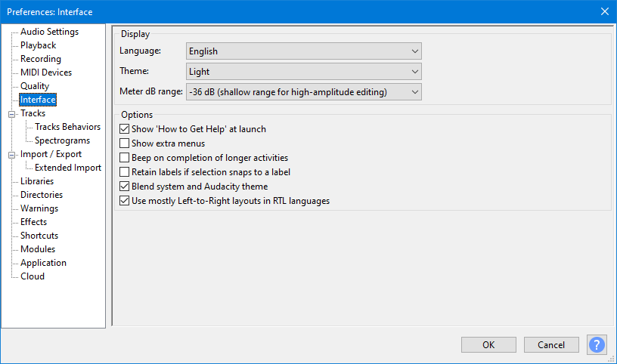Go to Libraries preferences
Screen dimensions: 617x364
click(37, 181)
